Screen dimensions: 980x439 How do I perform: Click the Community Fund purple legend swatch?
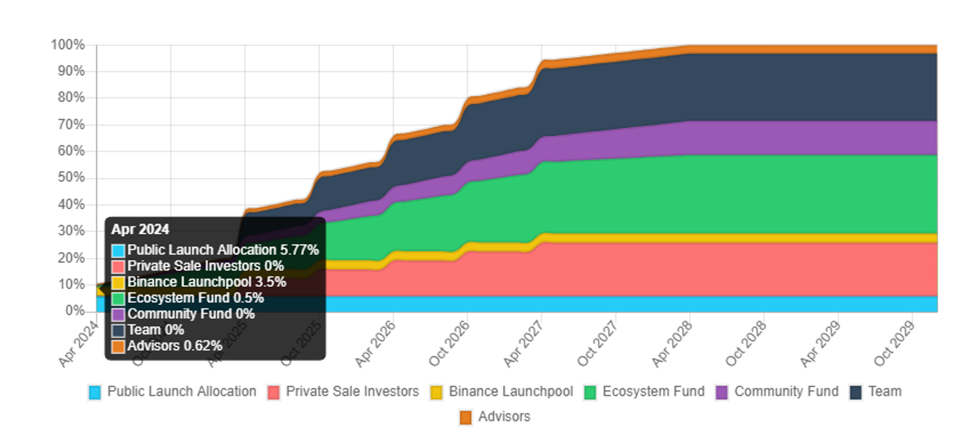tap(722, 392)
